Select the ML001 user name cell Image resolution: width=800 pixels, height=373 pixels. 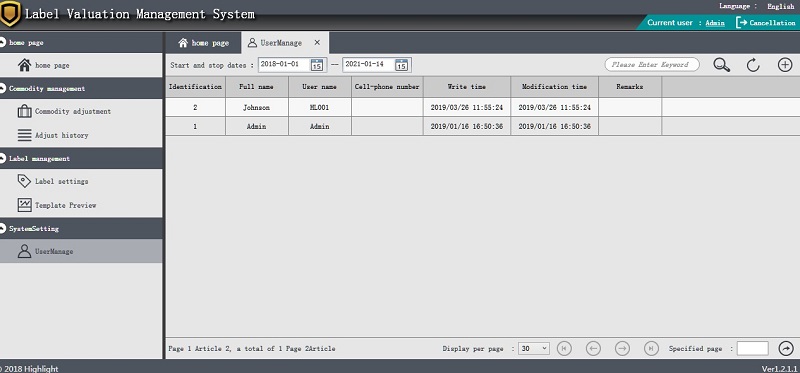pos(319,108)
